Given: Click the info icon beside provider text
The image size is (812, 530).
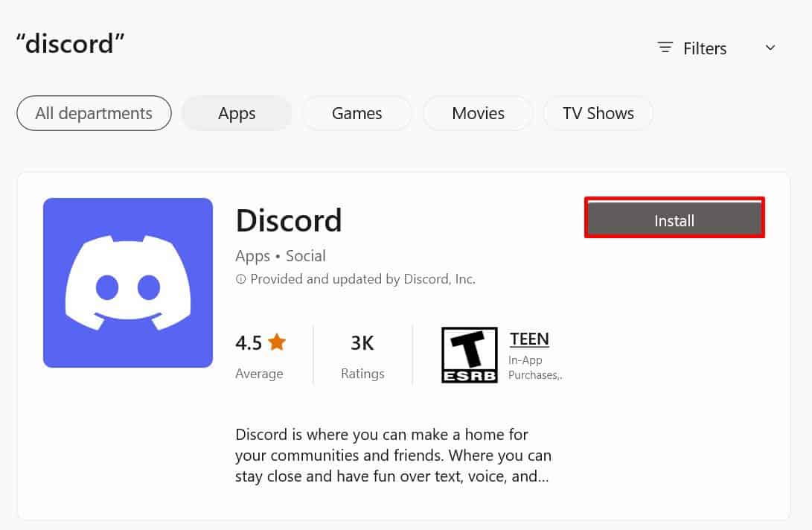Looking at the screenshot, I should click(x=241, y=279).
